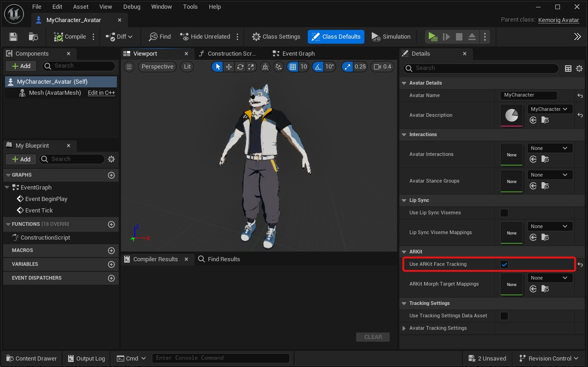Viewport: 588px width, 367px height.
Task: Enable Use Lip Sync Visemes checkbox
Action: 504,213
